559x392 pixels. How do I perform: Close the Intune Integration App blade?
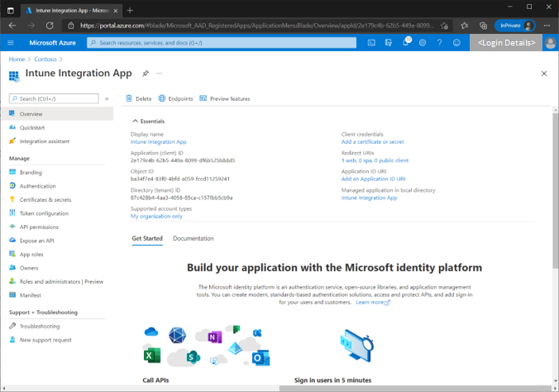[544, 74]
